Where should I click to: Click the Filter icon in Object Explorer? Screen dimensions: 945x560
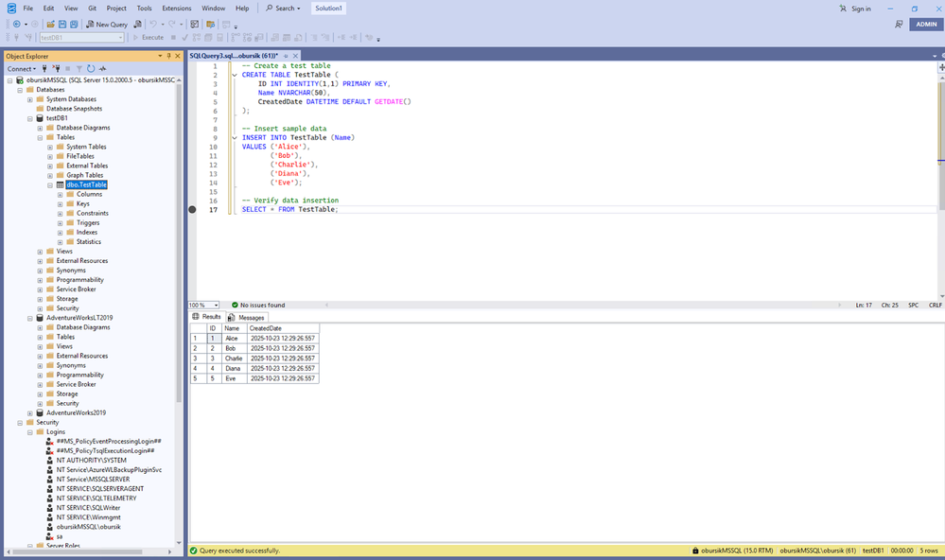pos(79,69)
